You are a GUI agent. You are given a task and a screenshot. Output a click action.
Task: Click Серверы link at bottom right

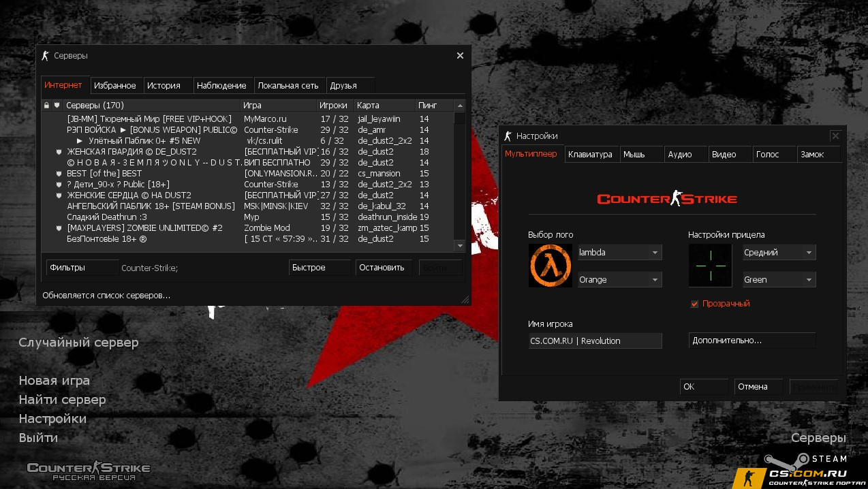click(x=818, y=438)
